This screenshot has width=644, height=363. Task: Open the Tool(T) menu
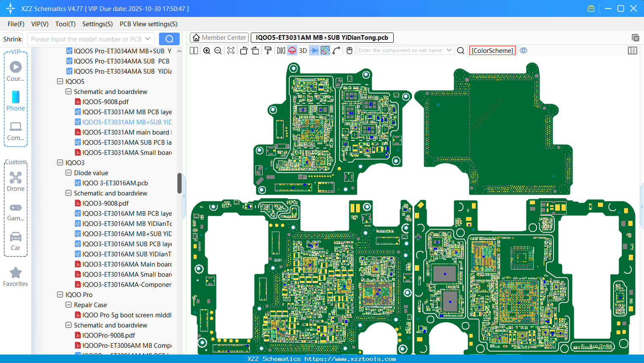click(65, 24)
